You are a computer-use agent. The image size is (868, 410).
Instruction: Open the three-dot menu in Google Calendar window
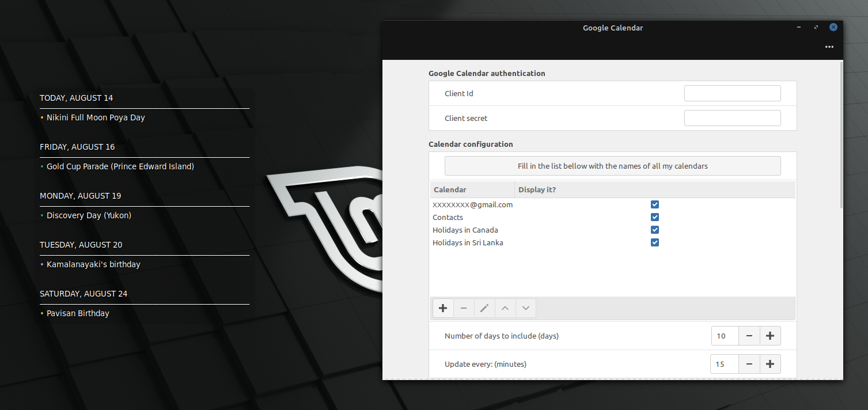829,47
